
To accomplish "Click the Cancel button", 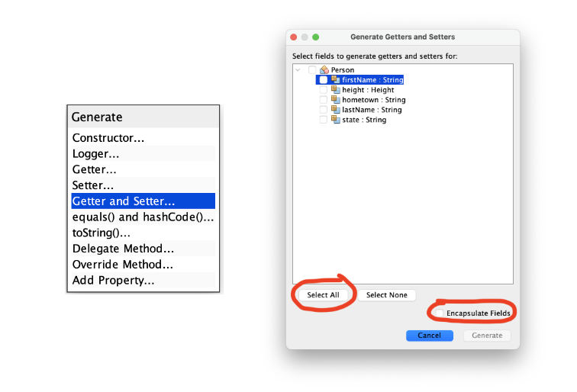I will 430,336.
